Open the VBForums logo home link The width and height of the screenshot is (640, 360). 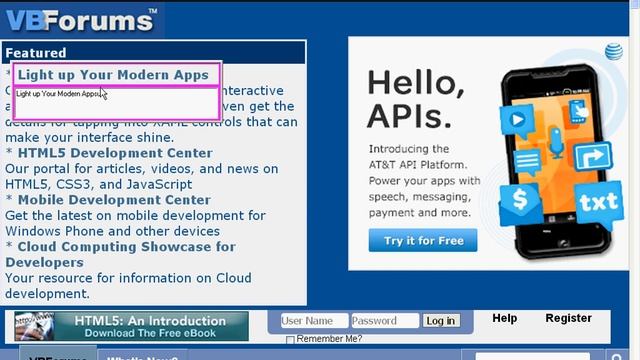[82, 20]
